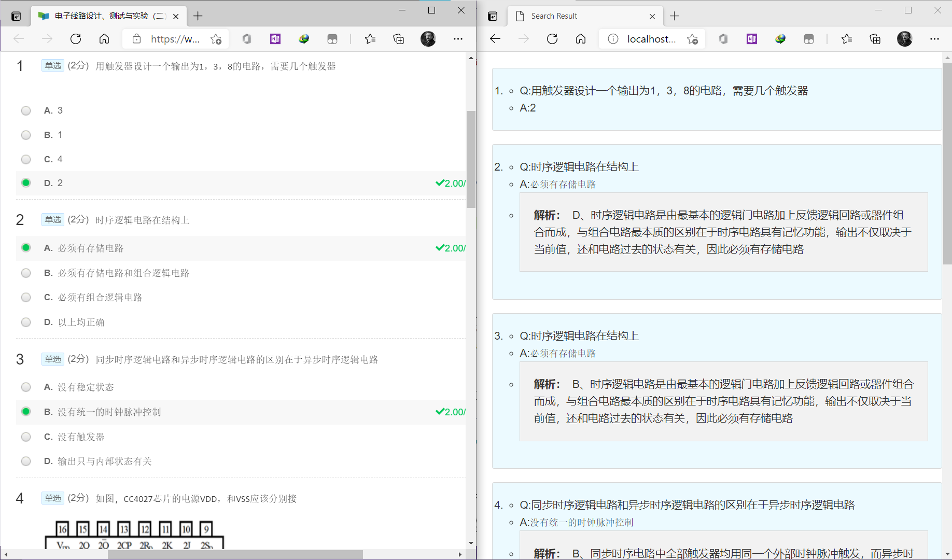Screen dimensions: 952x560
Task: Open the tab actions menu in left browser
Action: [16, 16]
